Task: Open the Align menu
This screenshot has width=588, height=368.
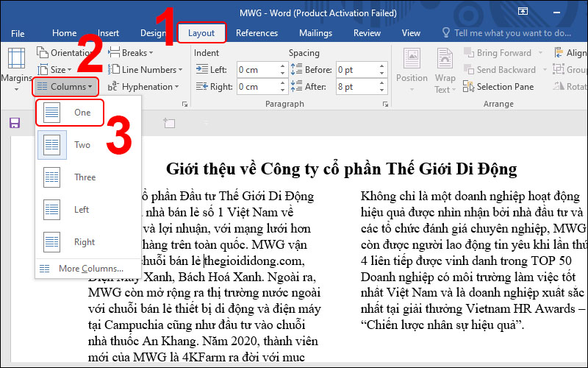Action: pyautogui.click(x=570, y=52)
